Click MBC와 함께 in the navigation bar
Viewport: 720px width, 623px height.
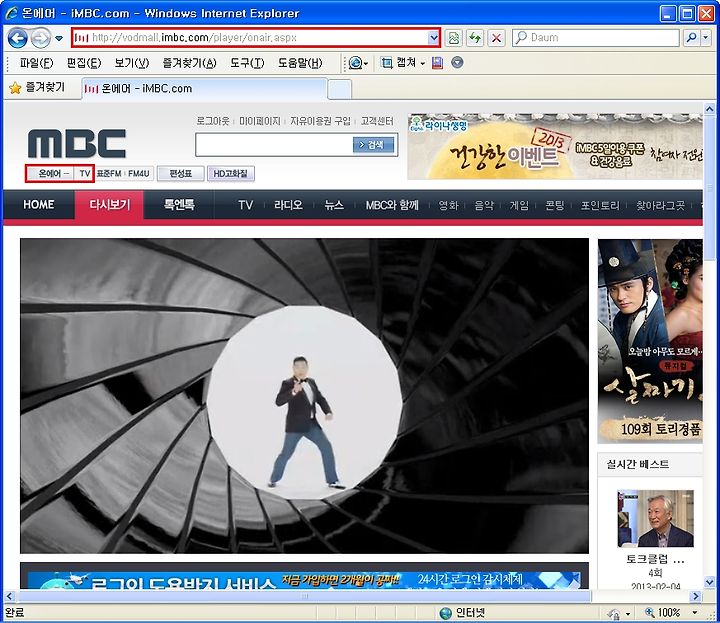pos(392,205)
